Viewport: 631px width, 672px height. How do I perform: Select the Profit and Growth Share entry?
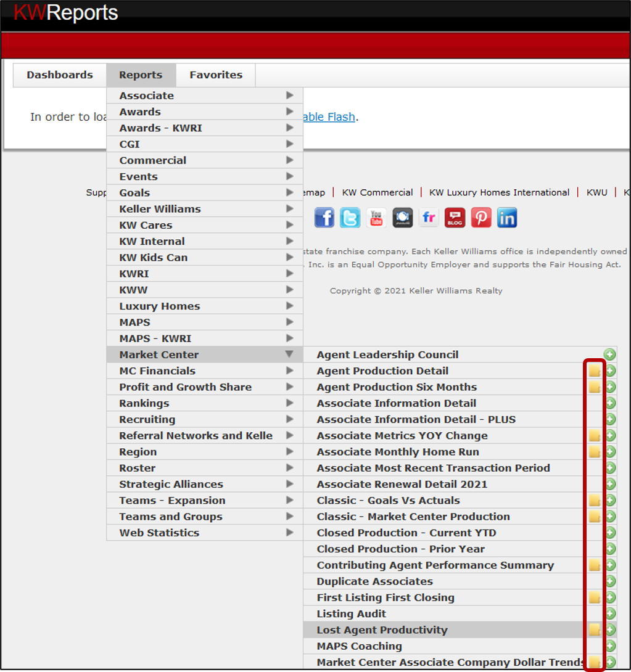[x=205, y=387]
